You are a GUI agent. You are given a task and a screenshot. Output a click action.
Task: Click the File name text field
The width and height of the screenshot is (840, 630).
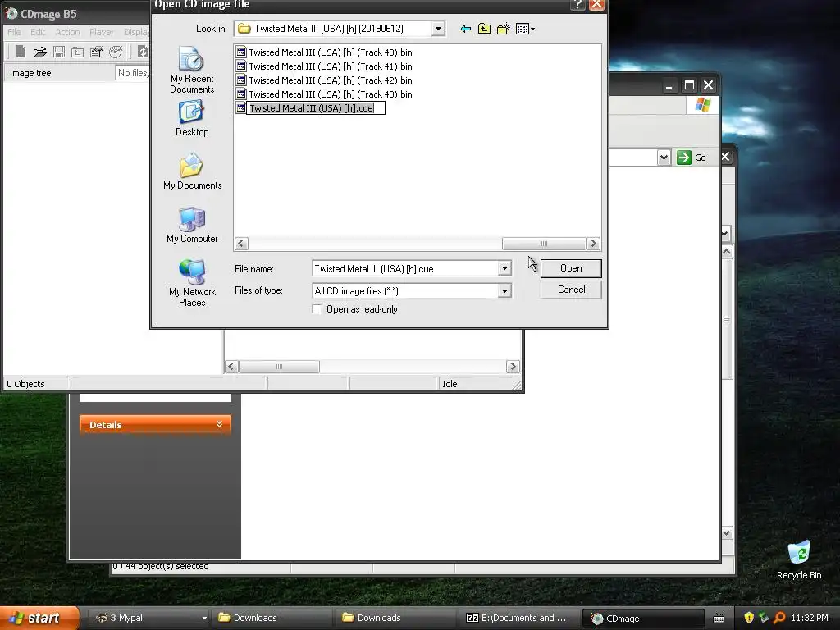405,268
